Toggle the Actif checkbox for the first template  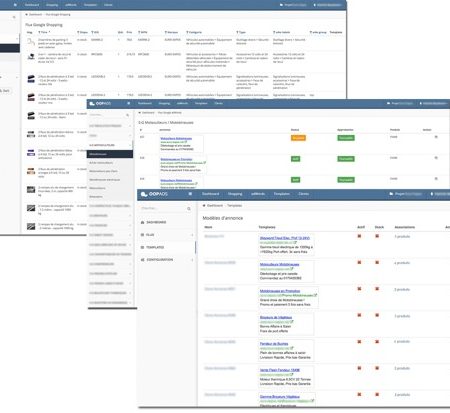(359, 236)
